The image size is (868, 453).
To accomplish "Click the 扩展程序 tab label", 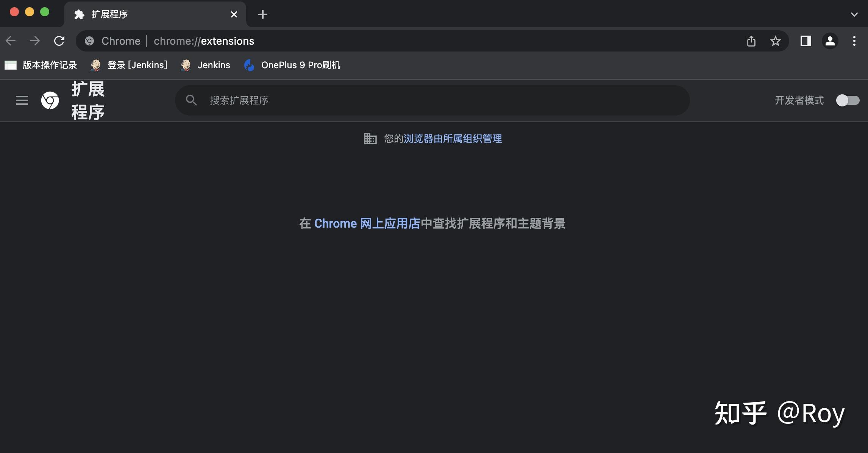I will pyautogui.click(x=109, y=13).
